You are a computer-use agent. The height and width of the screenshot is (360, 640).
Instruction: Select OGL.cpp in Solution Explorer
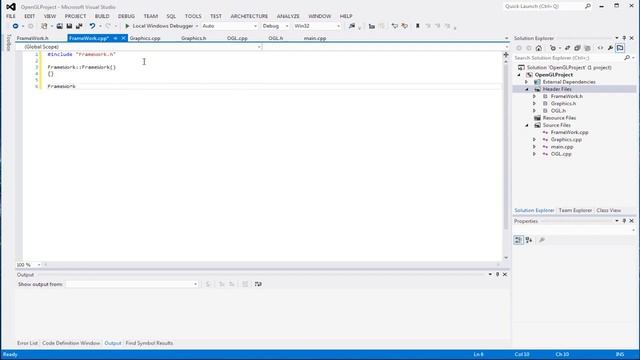click(x=561, y=154)
